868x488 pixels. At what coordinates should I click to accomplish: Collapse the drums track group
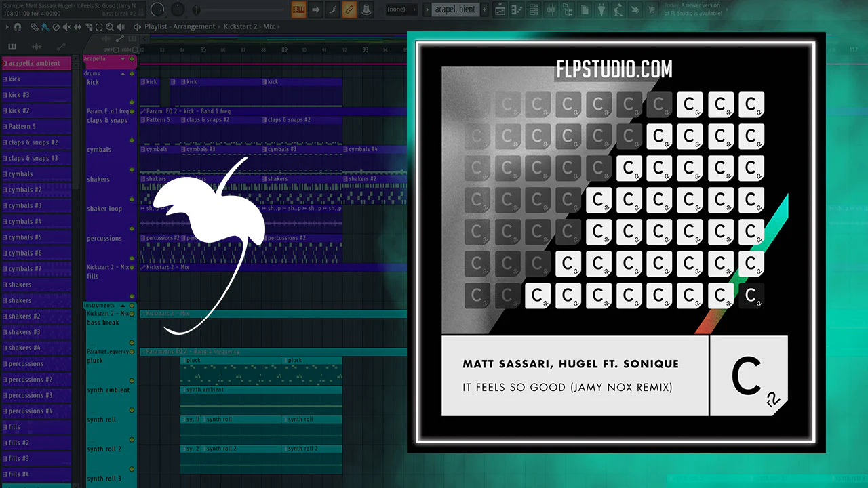tap(123, 73)
